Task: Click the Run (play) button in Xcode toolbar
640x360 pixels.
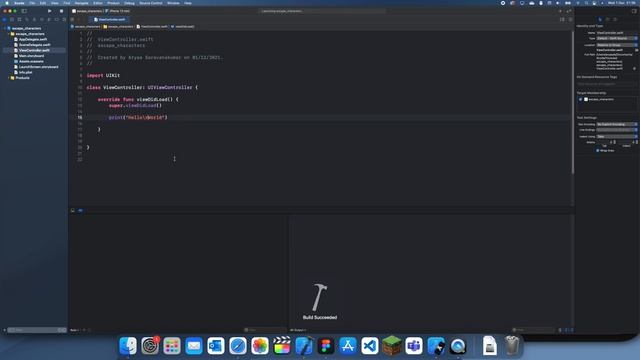Action: point(50,11)
